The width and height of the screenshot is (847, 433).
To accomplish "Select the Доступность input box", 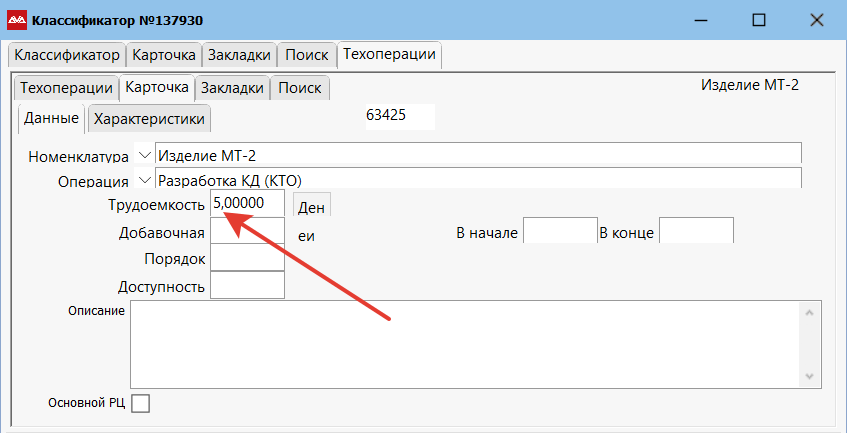I will tap(247, 286).
